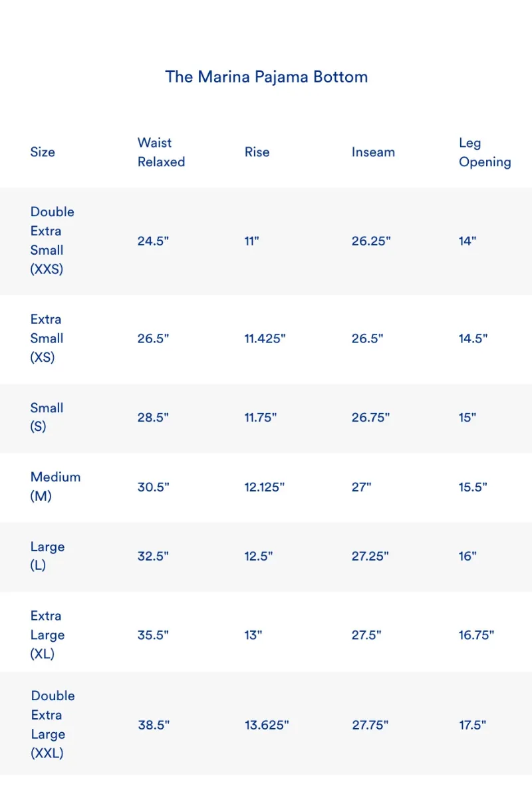Select the 11.425" rise value
Image resolution: width=532 pixels, height=798 pixels.
pyautogui.click(x=265, y=338)
